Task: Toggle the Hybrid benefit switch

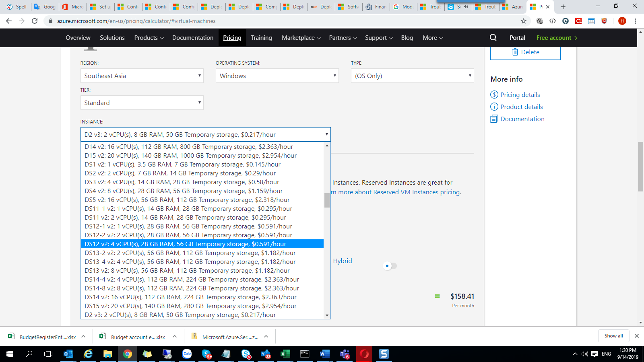Action: point(390,266)
